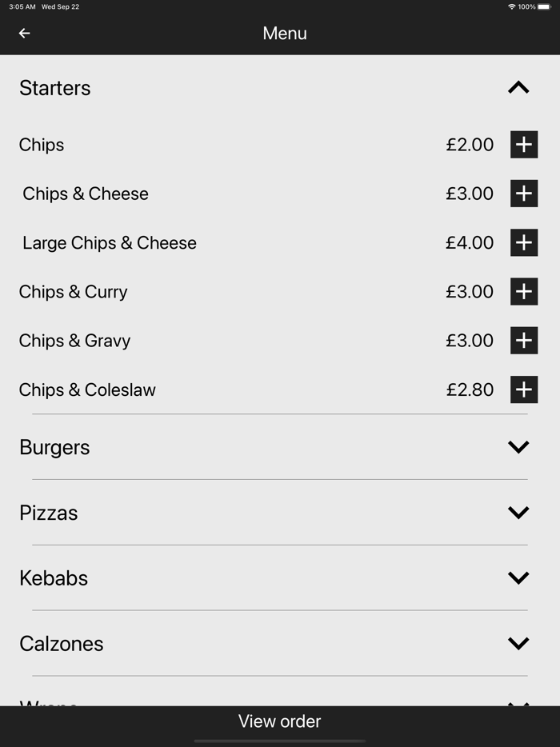Image resolution: width=560 pixels, height=747 pixels.
Task: Select the Chips & Gravy menu item
Action: point(74,340)
